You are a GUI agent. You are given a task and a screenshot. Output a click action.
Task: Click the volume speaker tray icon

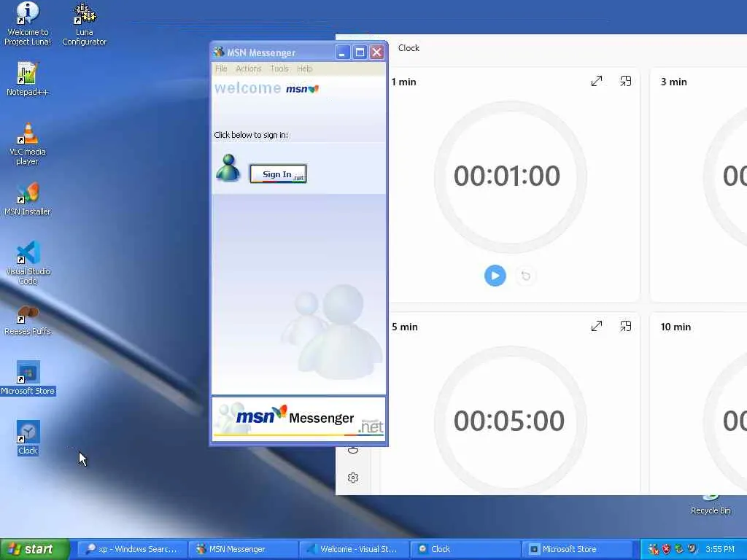point(692,549)
